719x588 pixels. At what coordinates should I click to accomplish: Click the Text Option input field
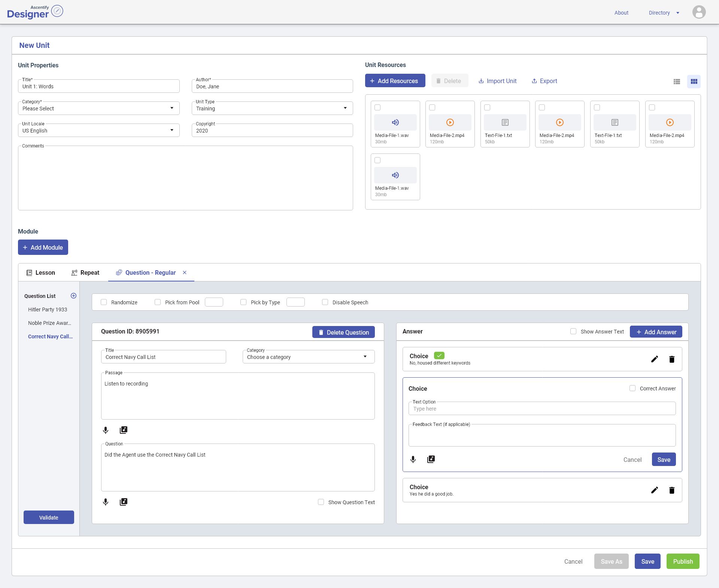[542, 409]
